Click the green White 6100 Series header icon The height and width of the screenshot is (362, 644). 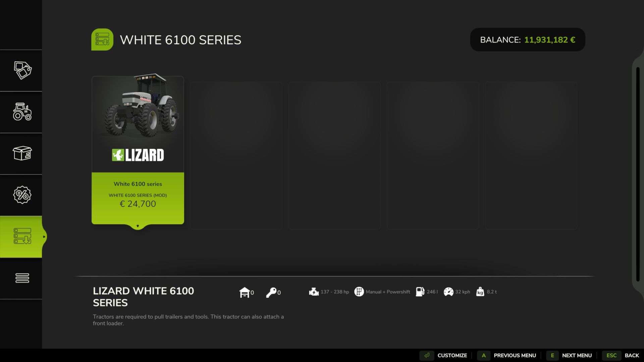[x=102, y=40]
